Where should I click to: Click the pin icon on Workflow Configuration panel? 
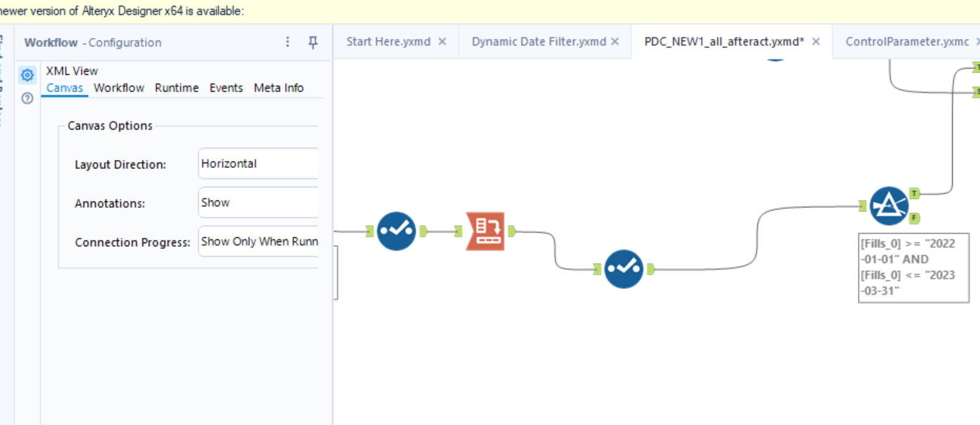pos(312,42)
